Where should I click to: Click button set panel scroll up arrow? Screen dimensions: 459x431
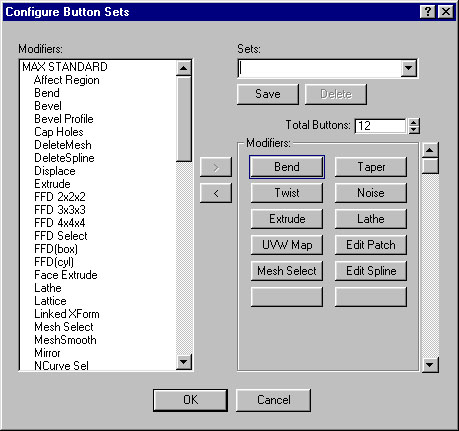(430, 150)
